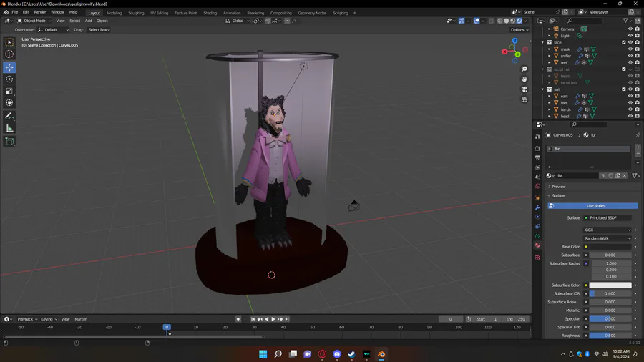Select the Measure tool
The height and width of the screenshot is (362, 644).
click(x=9, y=129)
